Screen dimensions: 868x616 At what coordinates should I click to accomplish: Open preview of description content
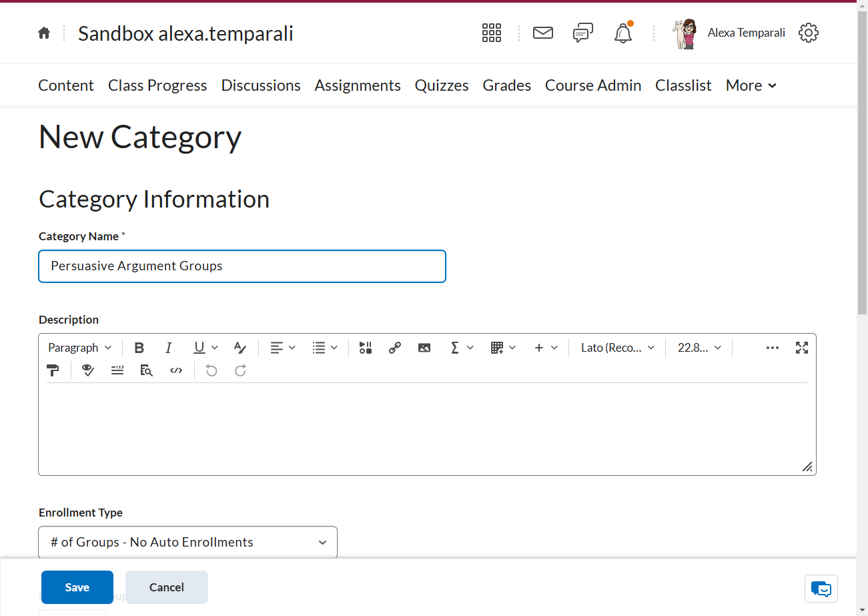click(147, 370)
